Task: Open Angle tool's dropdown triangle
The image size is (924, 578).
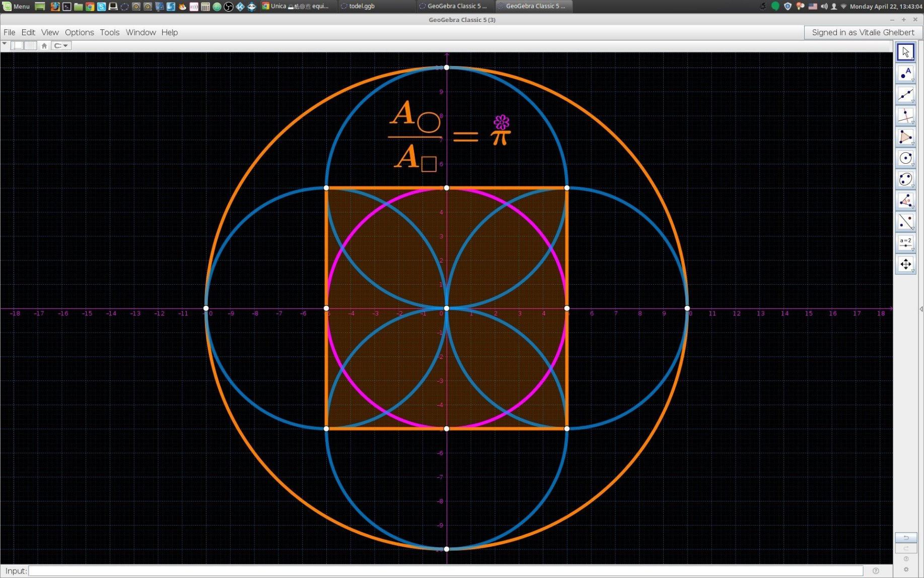Action: (x=912, y=208)
